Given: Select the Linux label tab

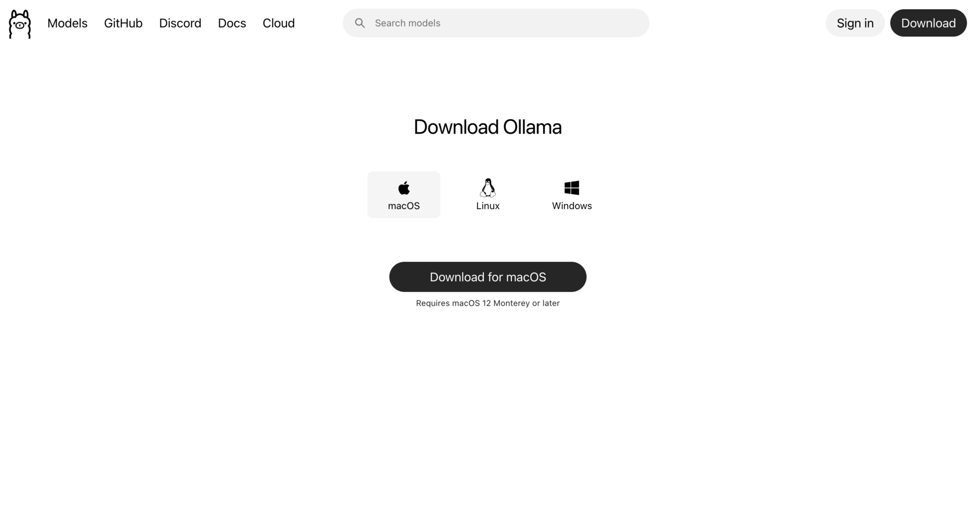Looking at the screenshot, I should (488, 195).
